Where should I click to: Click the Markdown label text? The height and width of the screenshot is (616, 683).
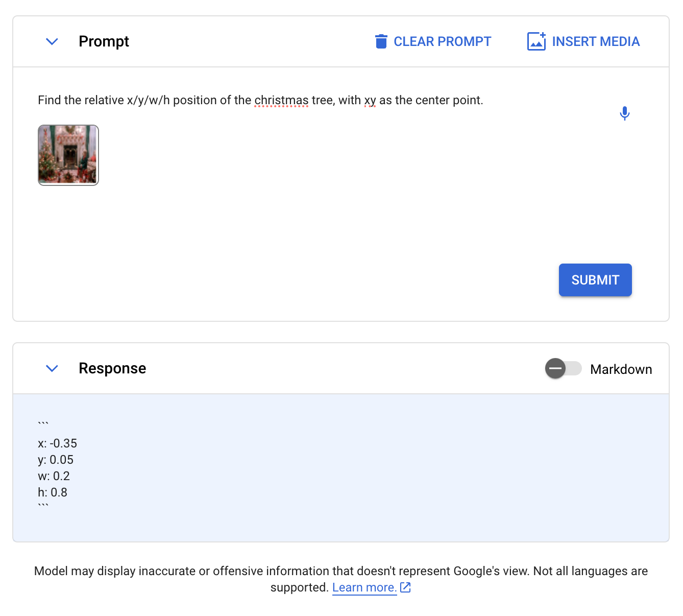pyautogui.click(x=621, y=369)
